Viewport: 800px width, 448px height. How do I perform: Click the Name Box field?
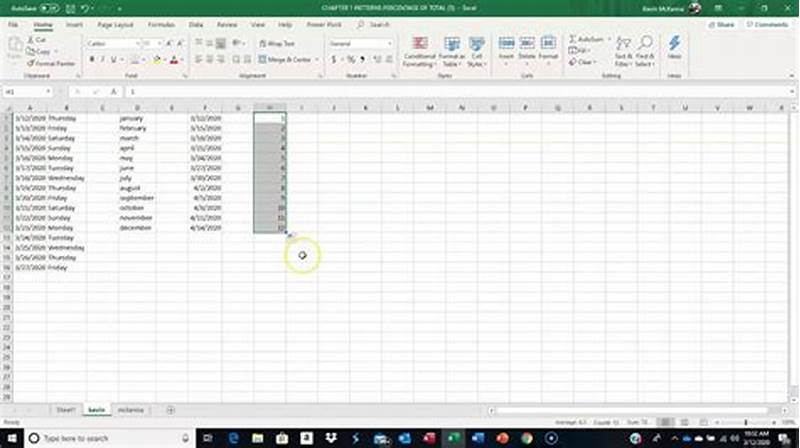pyautogui.click(x=27, y=92)
